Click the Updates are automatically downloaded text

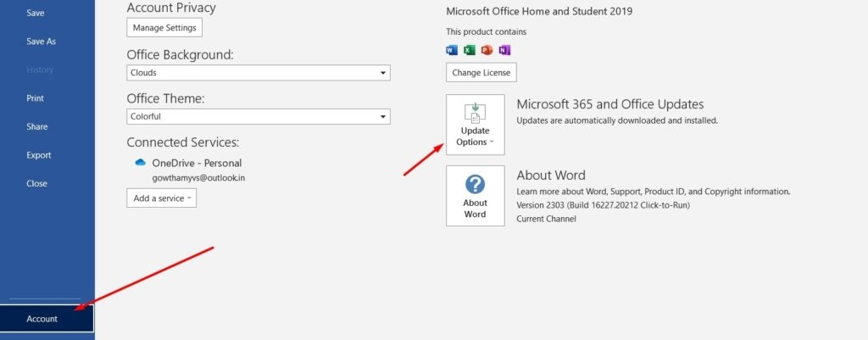coord(617,120)
